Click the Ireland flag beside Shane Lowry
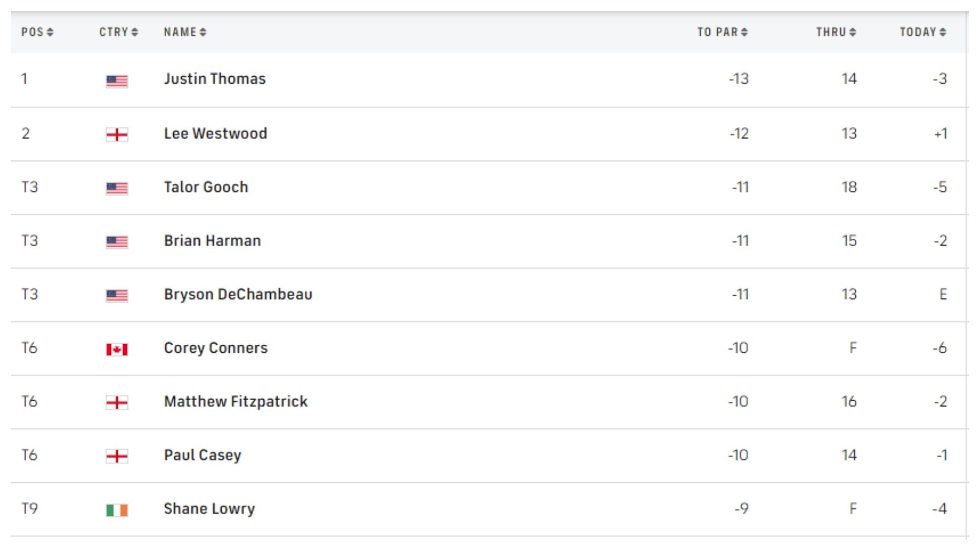Viewport: 980px width, 551px height. (x=117, y=510)
